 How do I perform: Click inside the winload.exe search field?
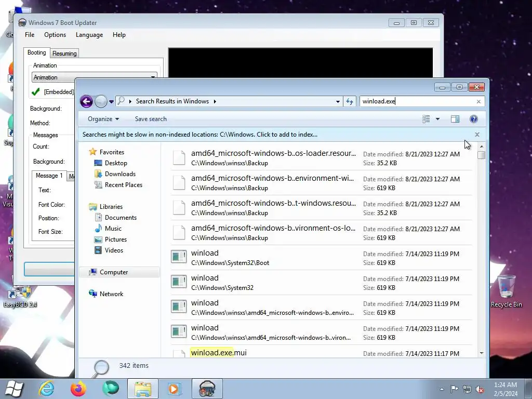pyautogui.click(x=417, y=101)
